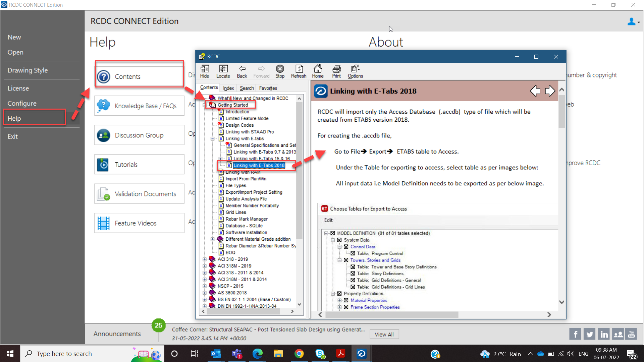Open the Facebook social icon
The width and height of the screenshot is (644, 362).
[x=575, y=334]
